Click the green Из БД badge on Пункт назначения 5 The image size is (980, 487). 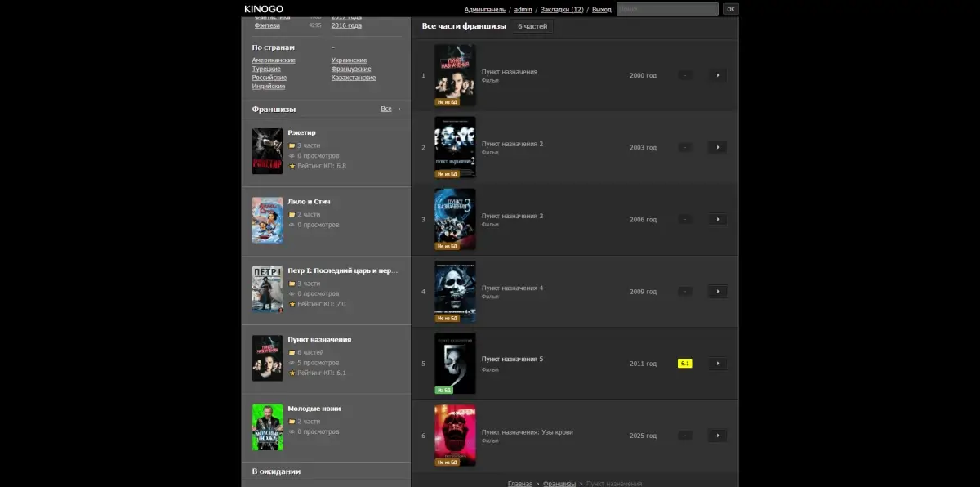(x=444, y=390)
